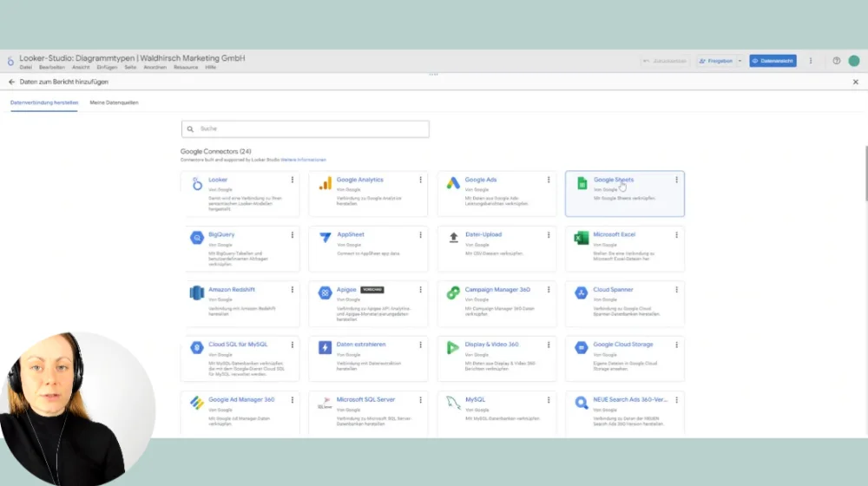This screenshot has height=486, width=868.
Task: Close the add data panel
Action: 855,82
